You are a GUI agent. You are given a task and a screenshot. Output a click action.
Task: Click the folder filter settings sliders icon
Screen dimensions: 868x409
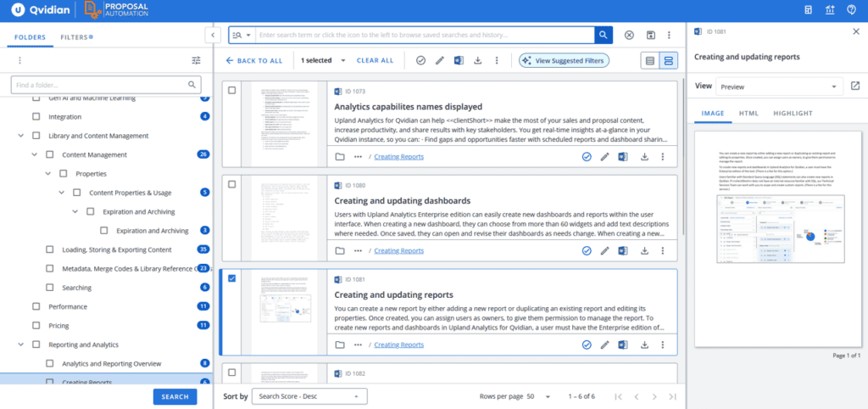[x=197, y=60]
